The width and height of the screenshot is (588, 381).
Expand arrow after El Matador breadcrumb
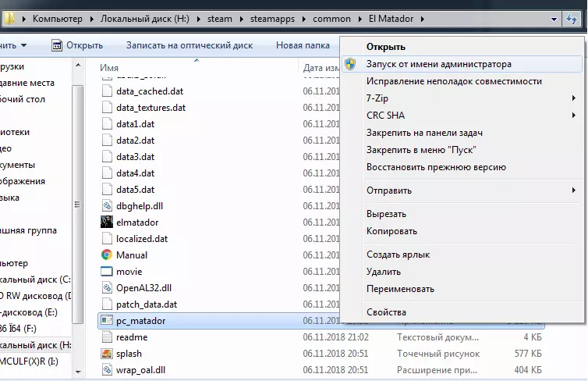pos(423,19)
